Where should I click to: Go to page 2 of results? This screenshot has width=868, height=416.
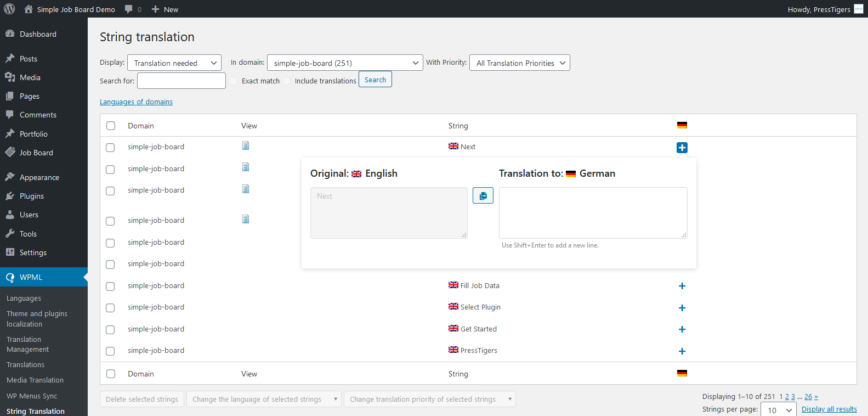pos(787,397)
